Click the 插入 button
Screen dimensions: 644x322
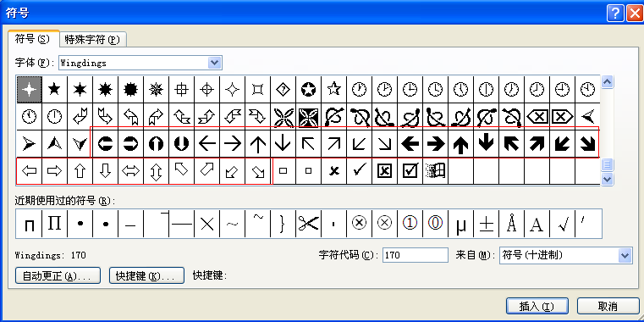537,306
